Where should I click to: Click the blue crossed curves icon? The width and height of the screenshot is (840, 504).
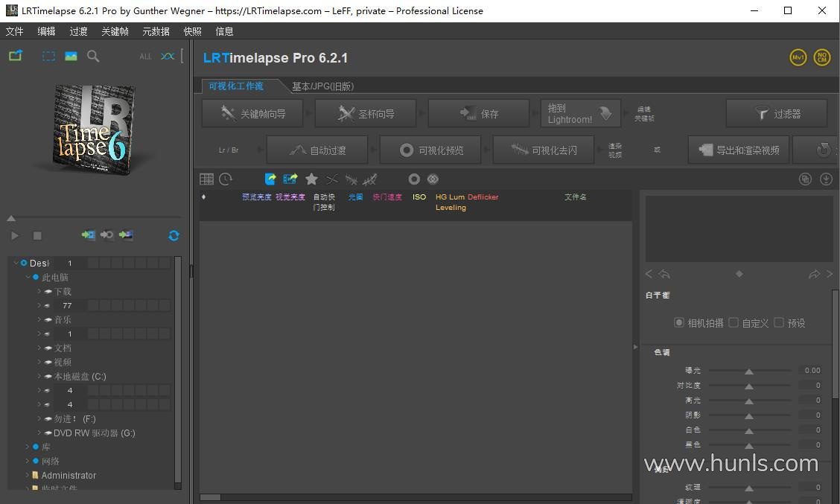click(x=167, y=56)
